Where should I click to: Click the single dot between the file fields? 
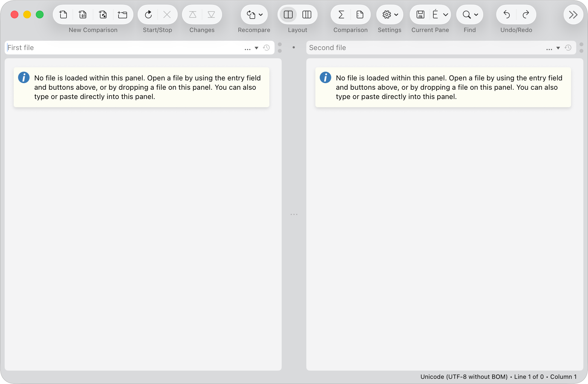click(294, 48)
